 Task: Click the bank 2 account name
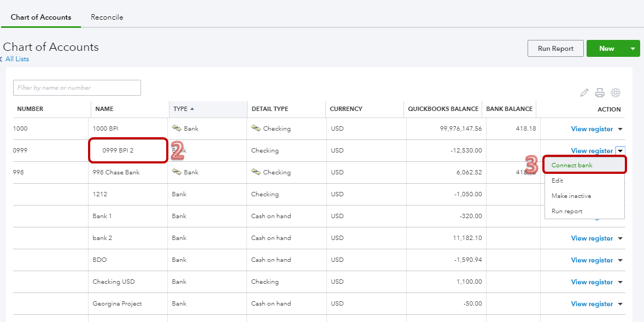(102, 238)
